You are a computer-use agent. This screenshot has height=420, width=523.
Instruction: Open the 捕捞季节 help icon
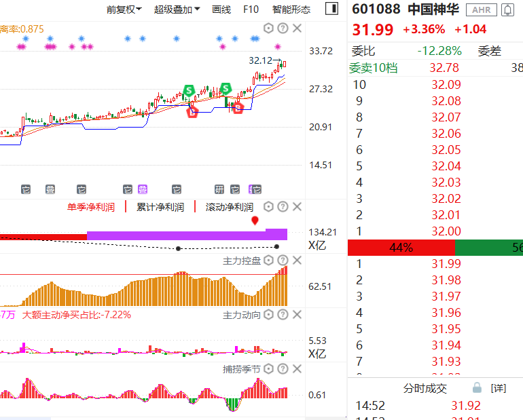click(283, 369)
